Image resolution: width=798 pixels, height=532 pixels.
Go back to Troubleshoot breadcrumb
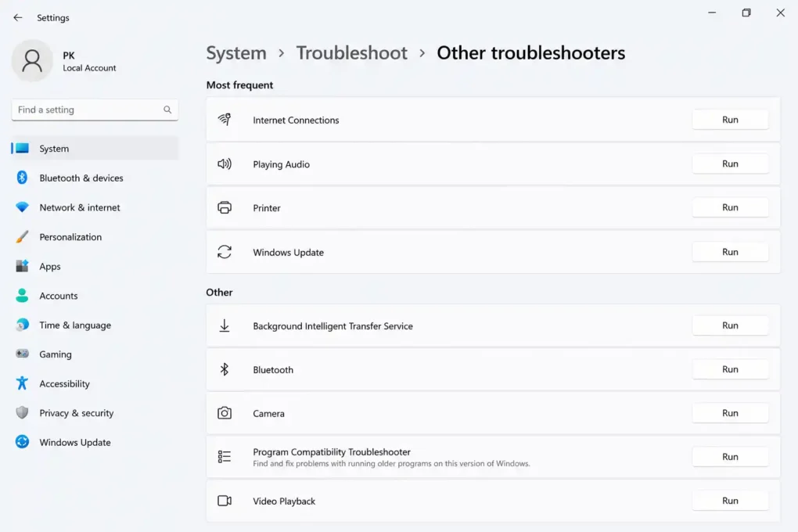click(x=352, y=53)
